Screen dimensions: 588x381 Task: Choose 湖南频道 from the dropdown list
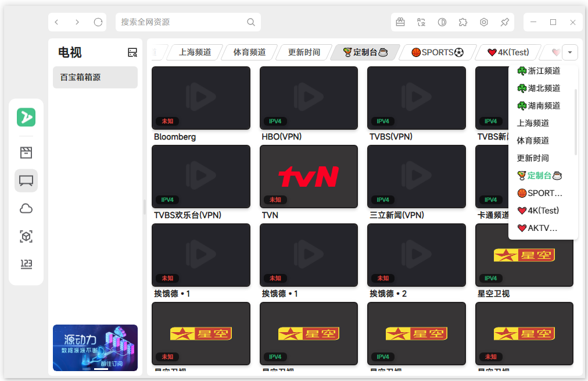click(539, 105)
